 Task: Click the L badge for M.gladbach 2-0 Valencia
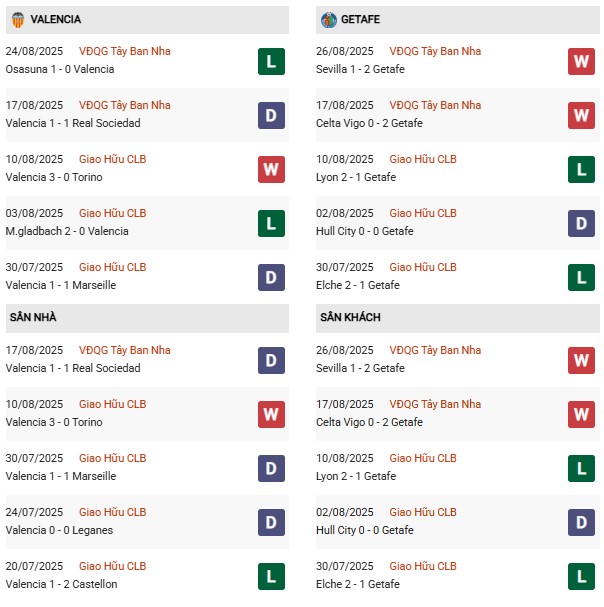271,224
